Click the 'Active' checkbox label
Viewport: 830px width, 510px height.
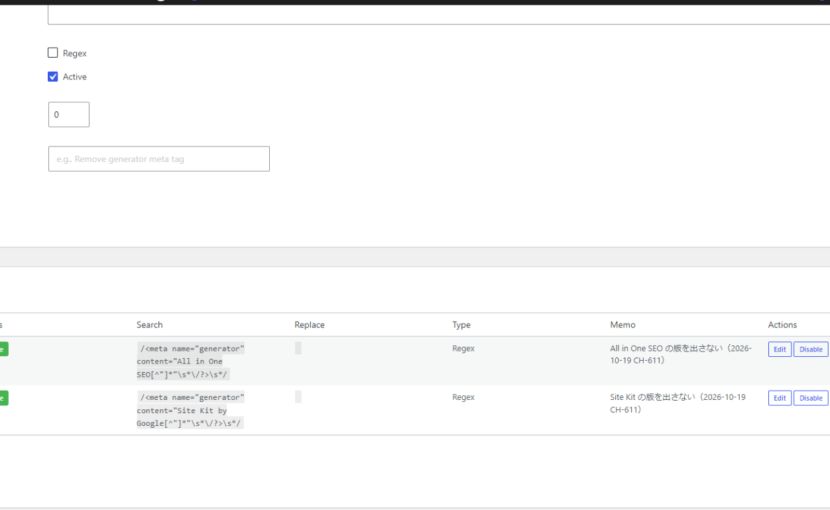click(75, 77)
